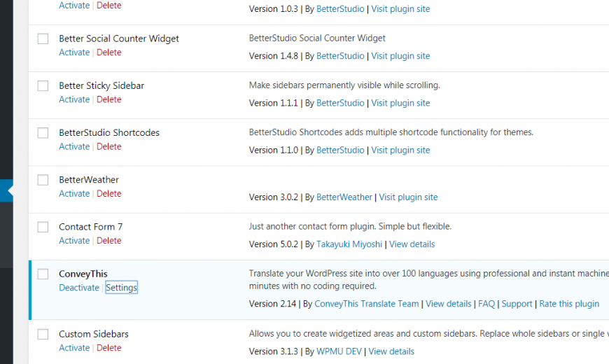Check the Contact Form 7 checkbox
Screen dimensions: 609x364
point(43,227)
